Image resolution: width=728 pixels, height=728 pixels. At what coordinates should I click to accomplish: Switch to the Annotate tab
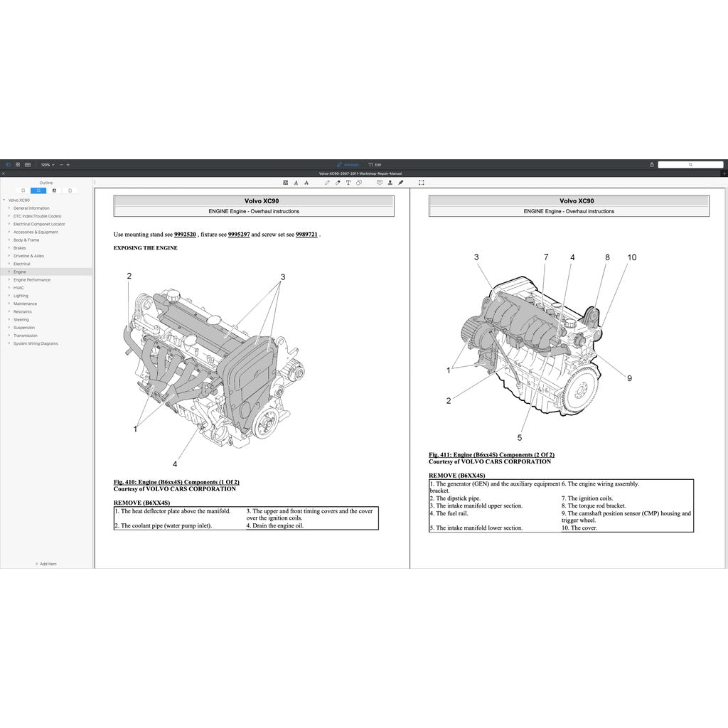(x=347, y=164)
